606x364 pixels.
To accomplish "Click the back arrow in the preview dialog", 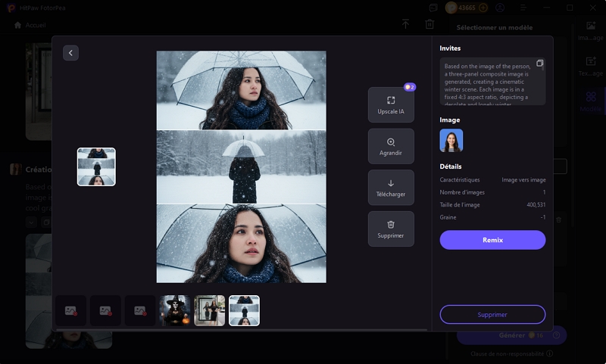I will tap(70, 53).
